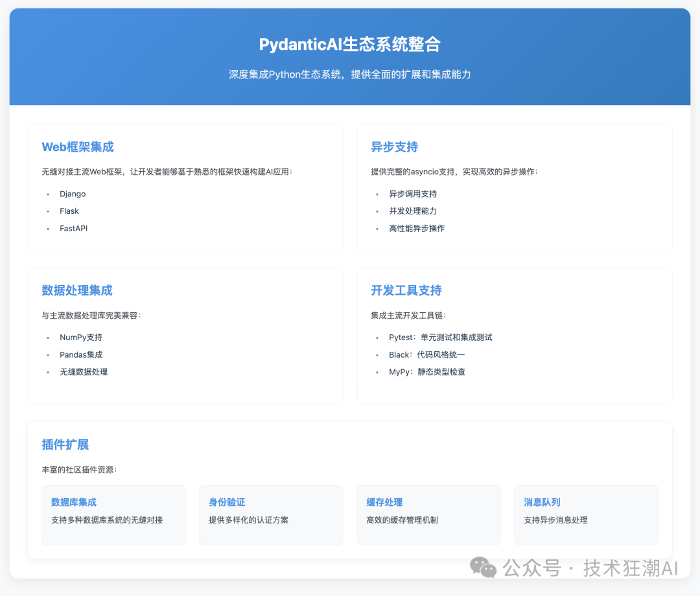Select the 缓存处理 plugin card
Image resolution: width=700 pixels, height=596 pixels.
[x=428, y=515]
